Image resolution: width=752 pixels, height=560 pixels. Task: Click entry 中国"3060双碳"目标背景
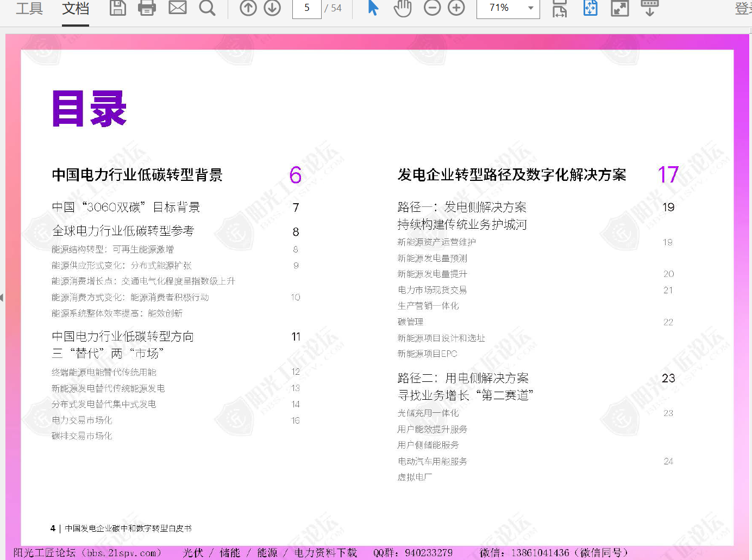pyautogui.click(x=126, y=207)
